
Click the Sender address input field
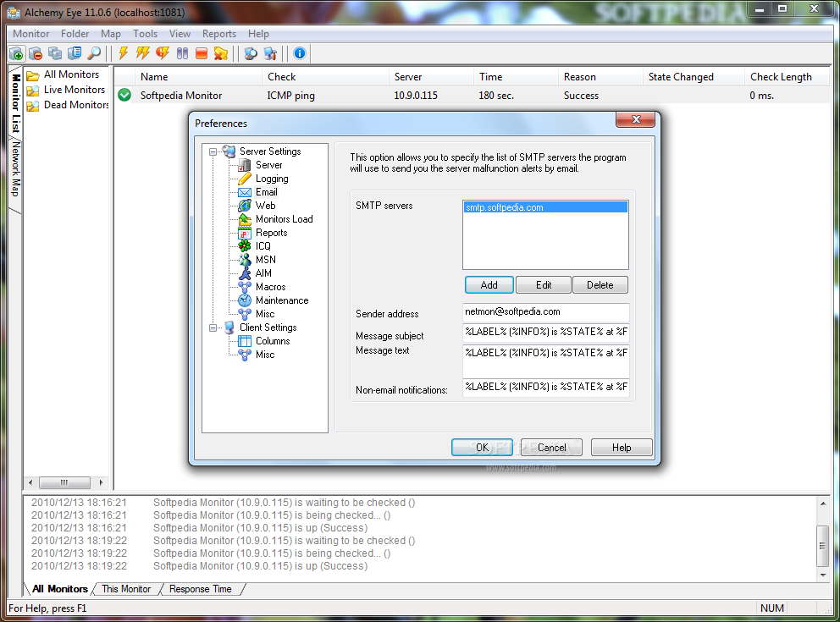[545, 312]
